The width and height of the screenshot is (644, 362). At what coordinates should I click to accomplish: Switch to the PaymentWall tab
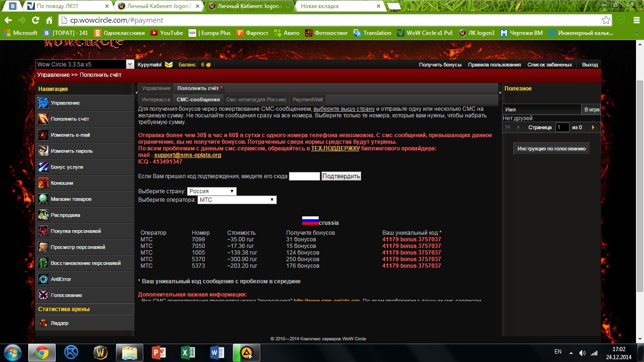coord(307,99)
